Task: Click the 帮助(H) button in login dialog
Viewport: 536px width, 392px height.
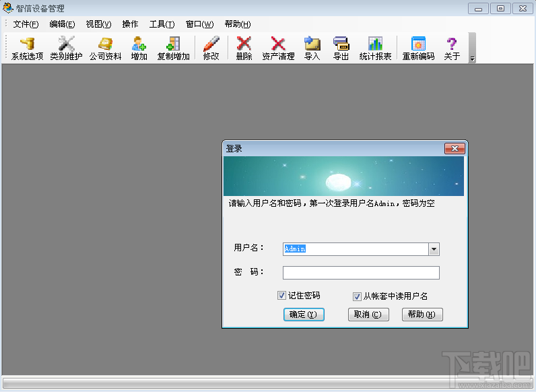Action: coord(422,315)
